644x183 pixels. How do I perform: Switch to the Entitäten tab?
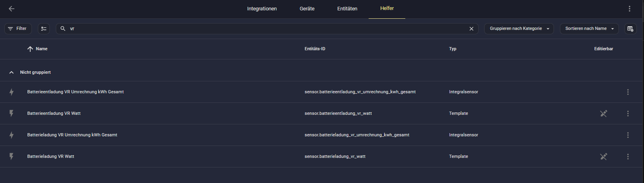tap(347, 9)
